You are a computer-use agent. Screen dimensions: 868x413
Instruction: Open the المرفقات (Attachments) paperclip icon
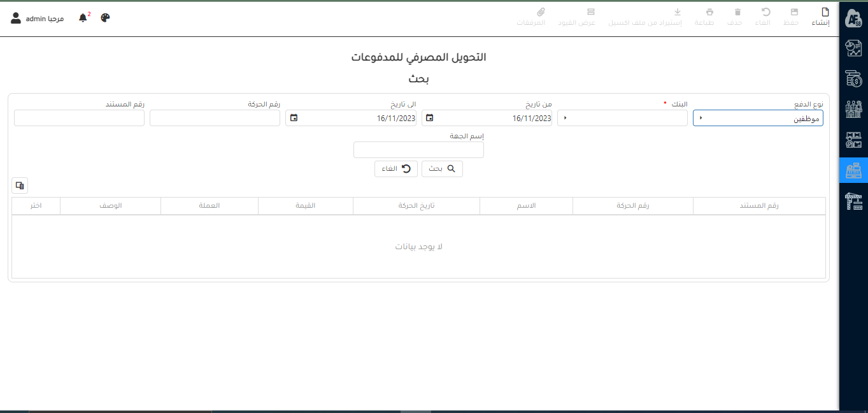point(541,13)
